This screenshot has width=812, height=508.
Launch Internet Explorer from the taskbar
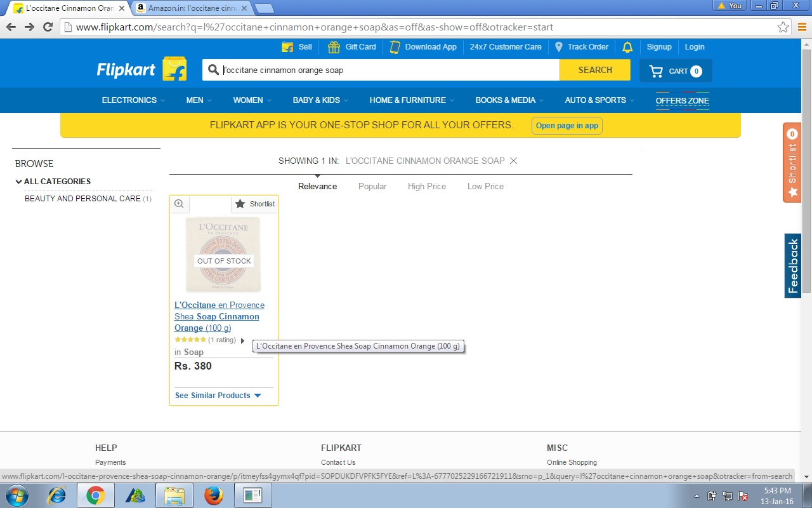coord(57,495)
